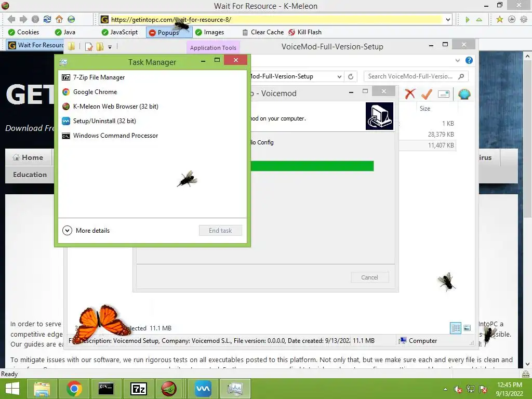Stop page loading in K-Meleon
532x399 pixels.
pyautogui.click(x=35, y=19)
